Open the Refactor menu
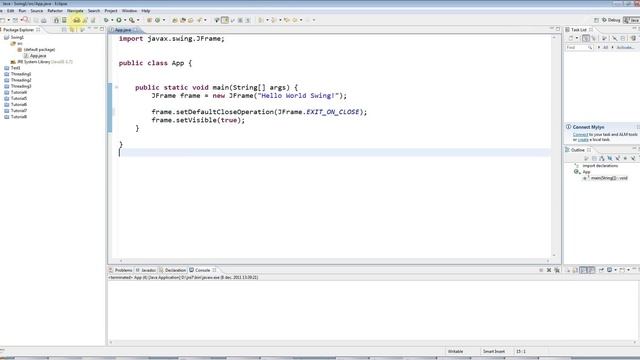The height and width of the screenshot is (360, 640). pos(55,11)
